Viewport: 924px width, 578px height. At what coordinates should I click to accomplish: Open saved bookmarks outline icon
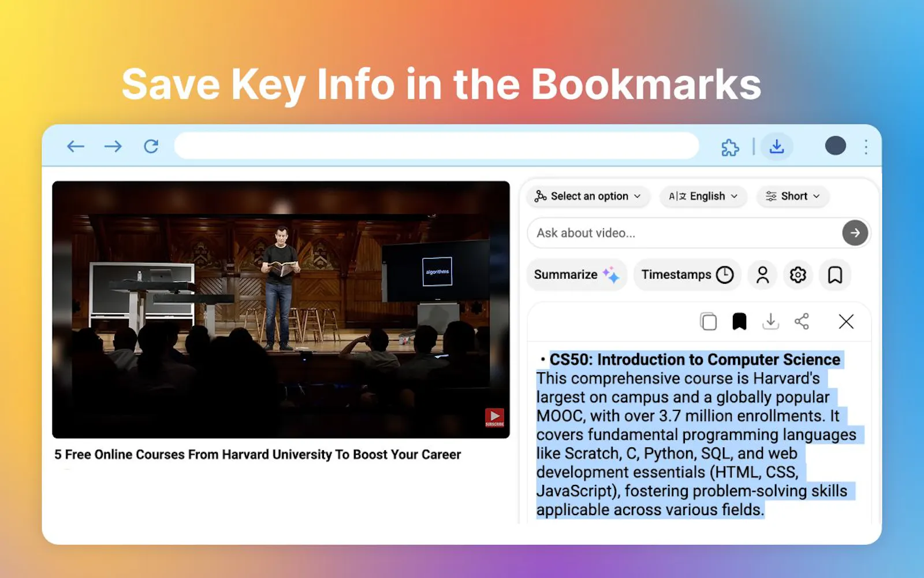point(835,275)
